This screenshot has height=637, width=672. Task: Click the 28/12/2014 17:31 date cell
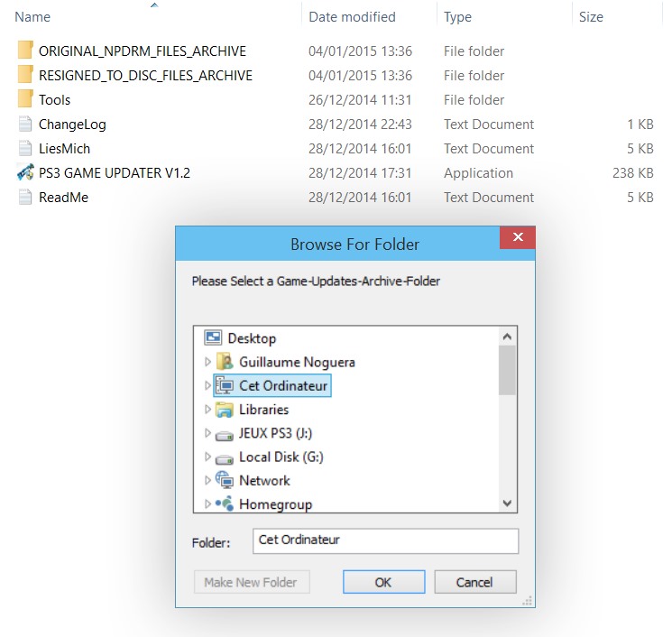(360, 173)
